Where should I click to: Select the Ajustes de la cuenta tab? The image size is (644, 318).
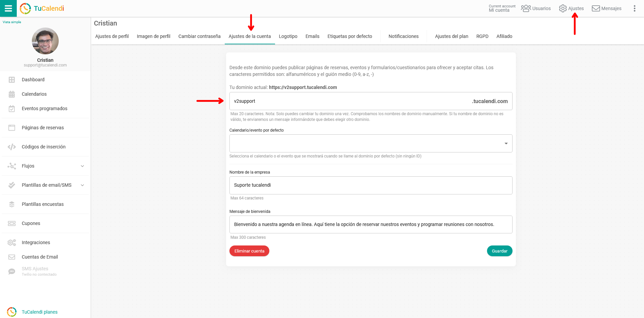250,36
